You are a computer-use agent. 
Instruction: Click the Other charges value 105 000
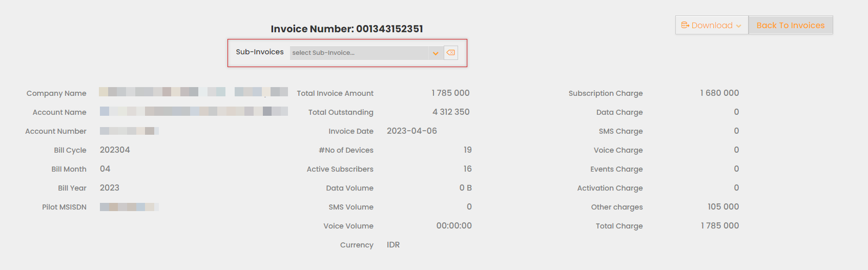[x=723, y=206]
